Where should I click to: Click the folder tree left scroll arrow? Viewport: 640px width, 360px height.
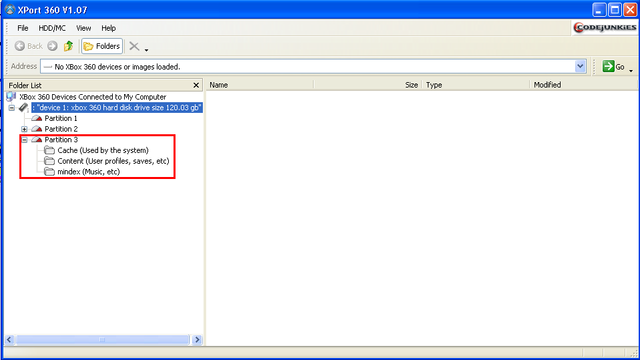point(10,340)
